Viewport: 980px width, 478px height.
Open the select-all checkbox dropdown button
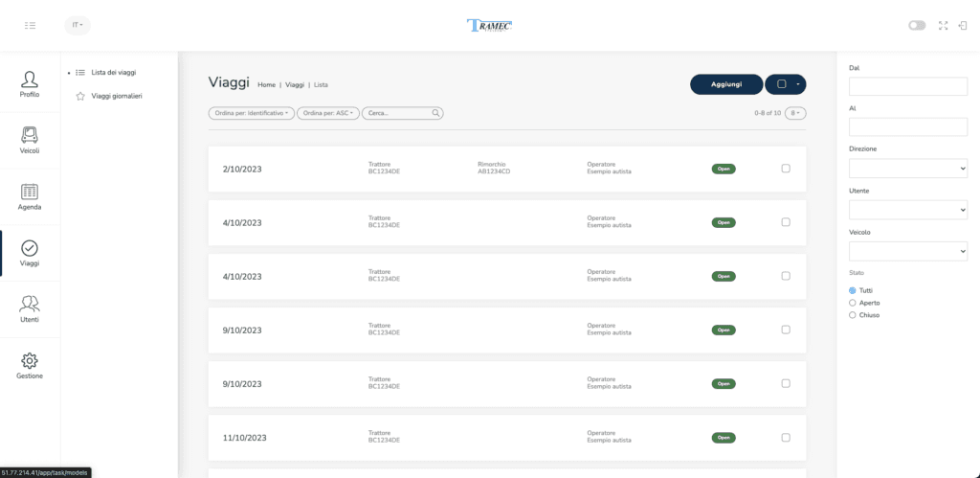pyautogui.click(x=786, y=84)
